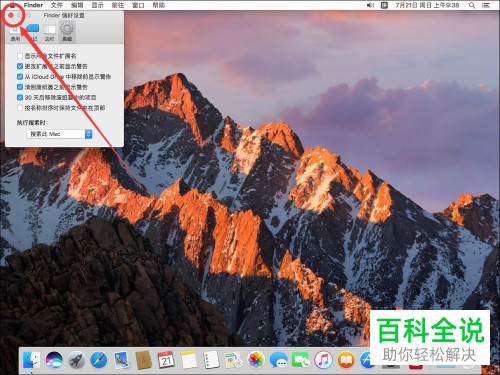The height and width of the screenshot is (375, 500).
Task: Open iBooks orange book icon
Action: tap(346, 360)
